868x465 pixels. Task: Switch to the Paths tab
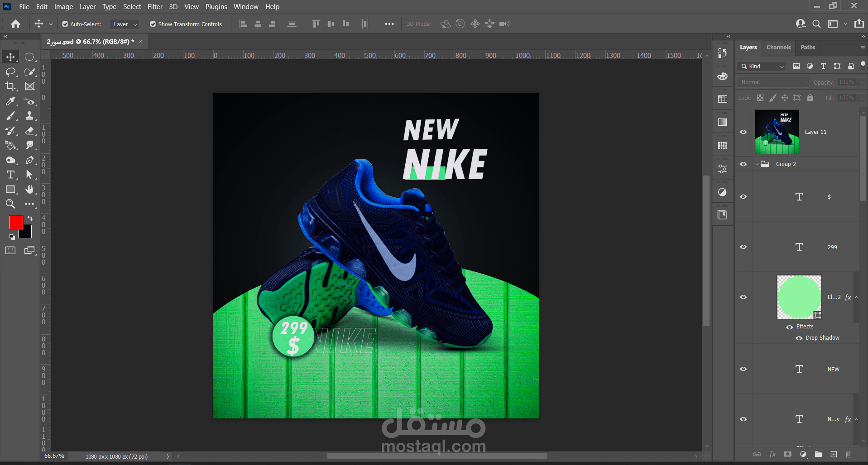click(x=807, y=47)
